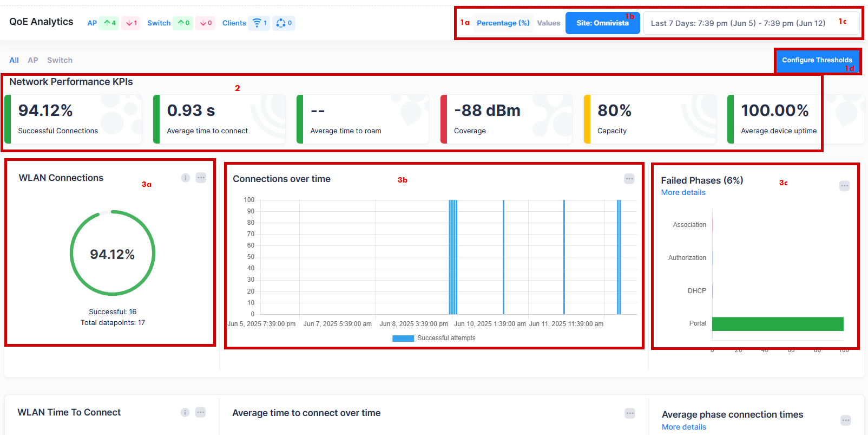Switch display to Percentage (%) mode

coord(503,23)
